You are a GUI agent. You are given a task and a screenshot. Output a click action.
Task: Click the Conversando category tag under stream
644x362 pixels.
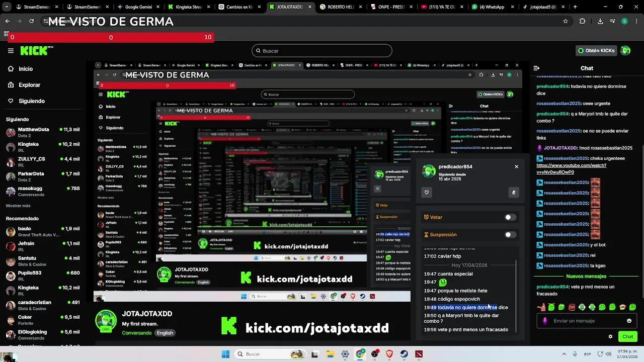(136, 333)
